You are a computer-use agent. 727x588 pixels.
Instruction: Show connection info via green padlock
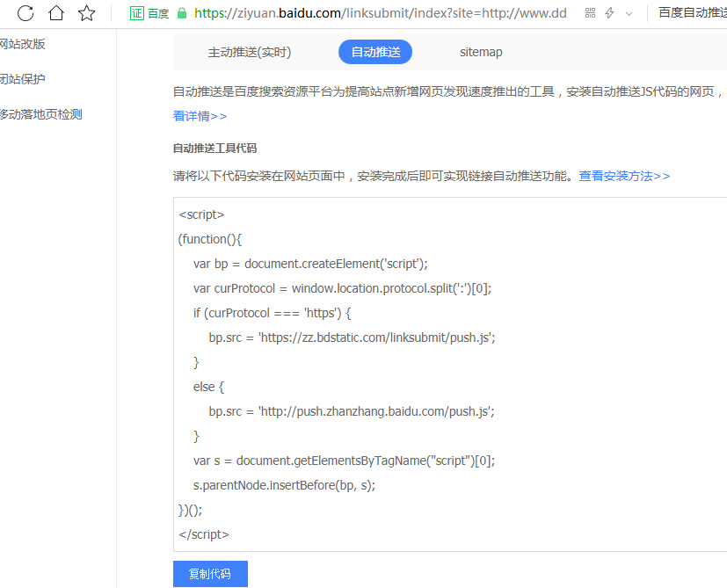(x=182, y=13)
